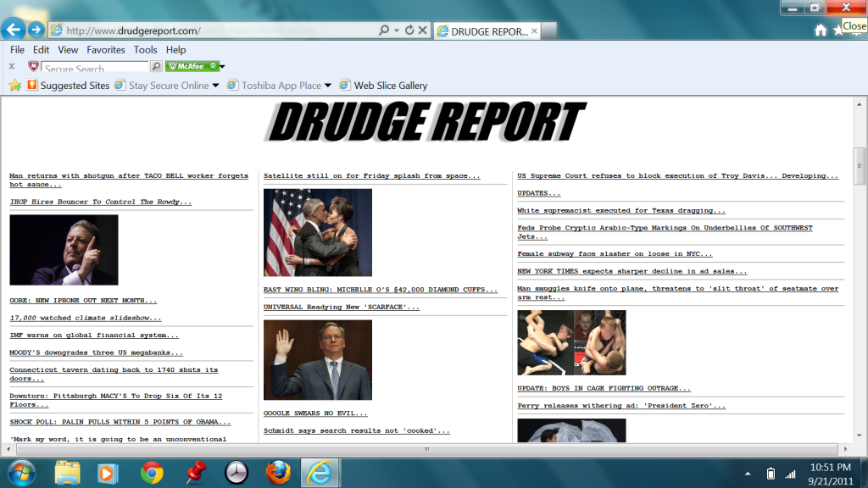The width and height of the screenshot is (868, 488).
Task: Close the McAfee toolbar with its X
Action: pos(12,66)
